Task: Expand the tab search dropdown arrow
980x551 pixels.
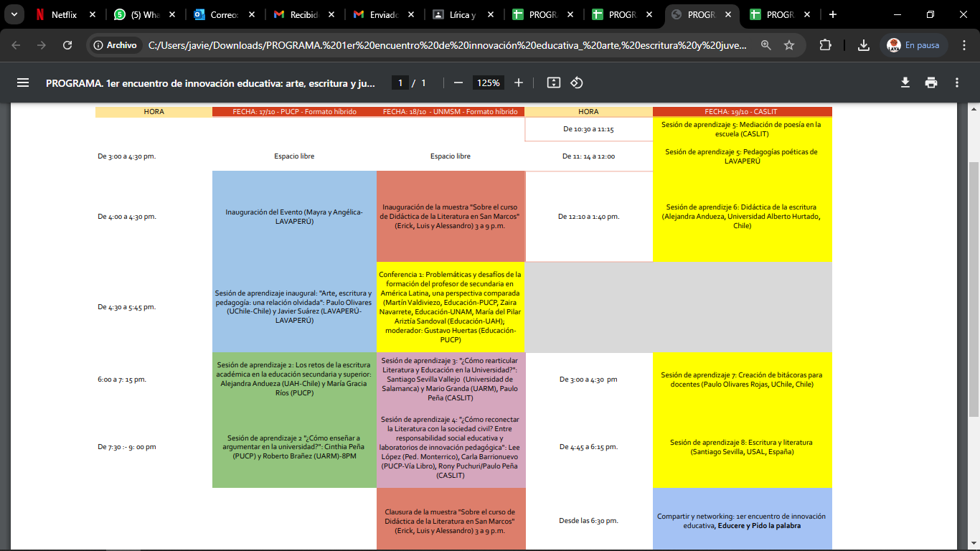Action: (13, 14)
